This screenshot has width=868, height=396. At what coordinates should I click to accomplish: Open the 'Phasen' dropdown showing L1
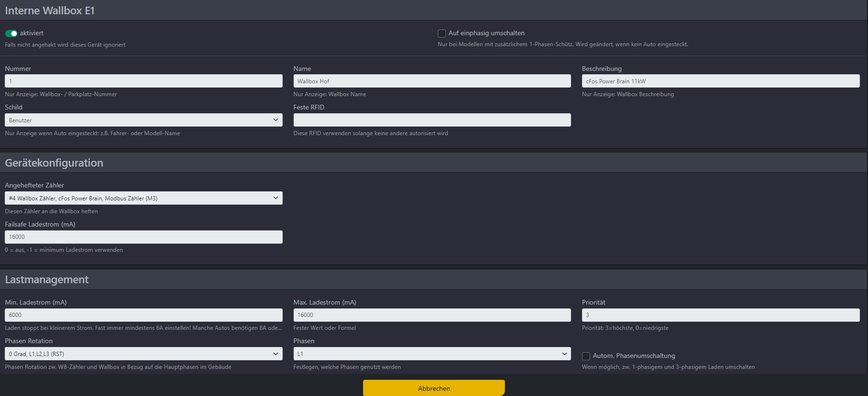[x=432, y=354]
